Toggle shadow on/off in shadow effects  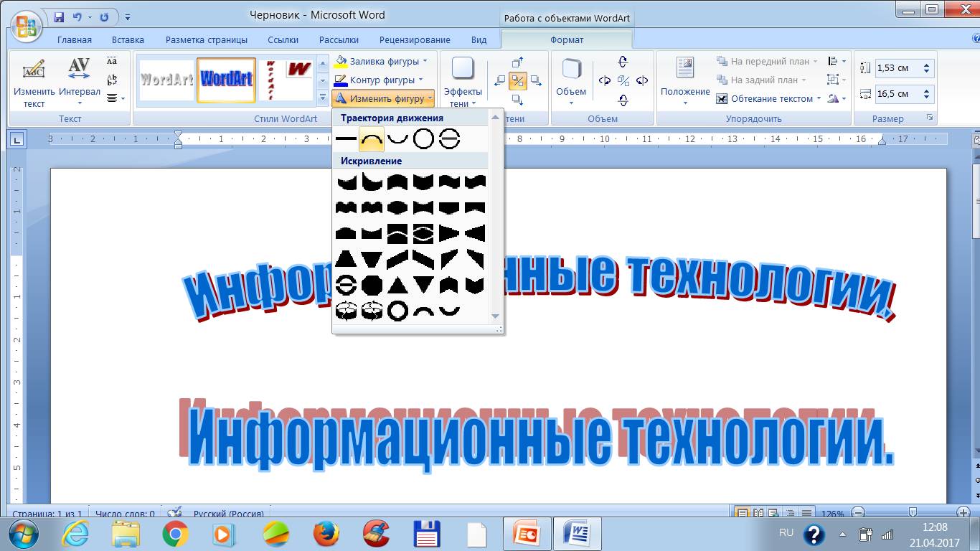tap(517, 80)
